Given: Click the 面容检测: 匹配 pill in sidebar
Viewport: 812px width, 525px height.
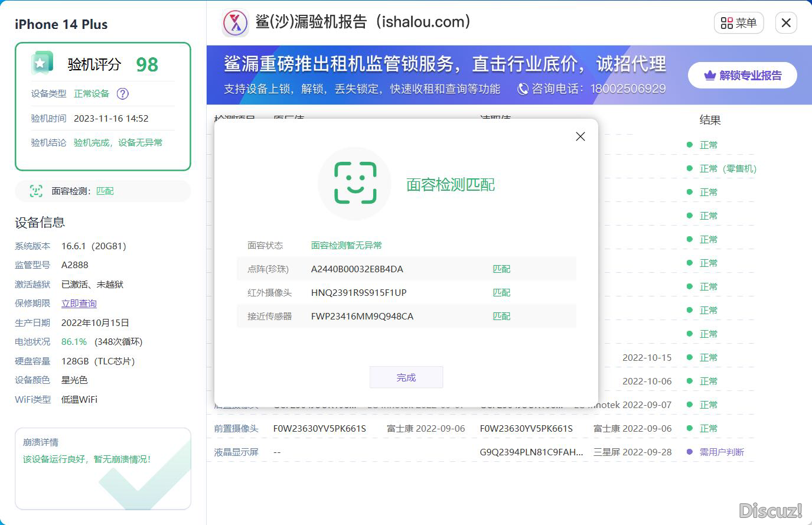Looking at the screenshot, I should [103, 191].
